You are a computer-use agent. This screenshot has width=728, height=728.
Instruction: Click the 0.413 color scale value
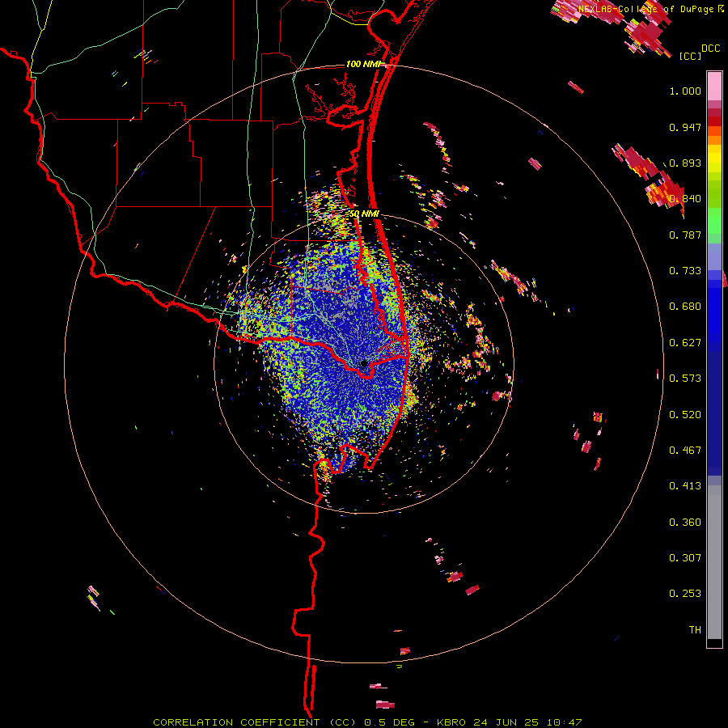[685, 486]
